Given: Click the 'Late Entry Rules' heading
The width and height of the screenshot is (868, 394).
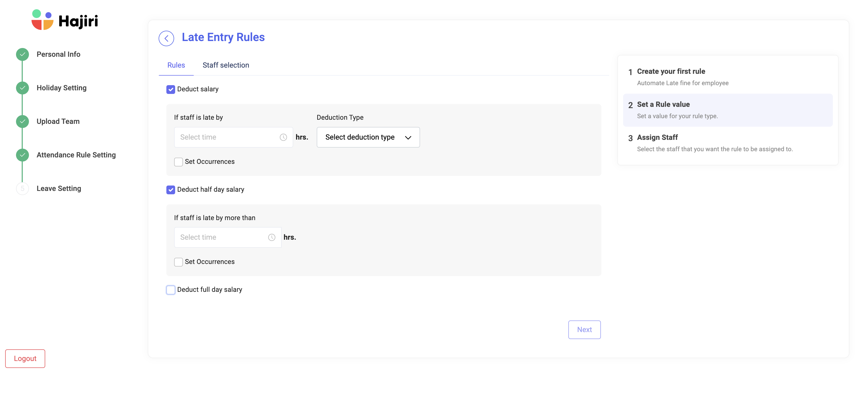Looking at the screenshot, I should [x=223, y=37].
